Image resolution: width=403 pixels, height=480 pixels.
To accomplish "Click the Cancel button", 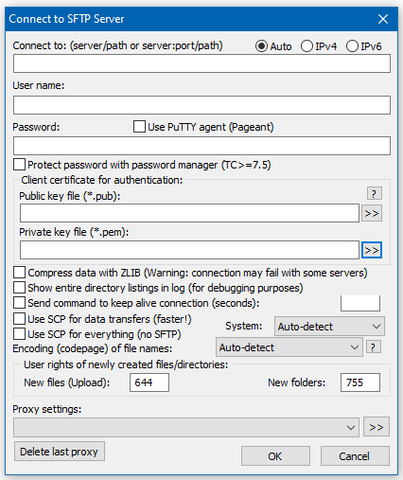I will coord(355,456).
